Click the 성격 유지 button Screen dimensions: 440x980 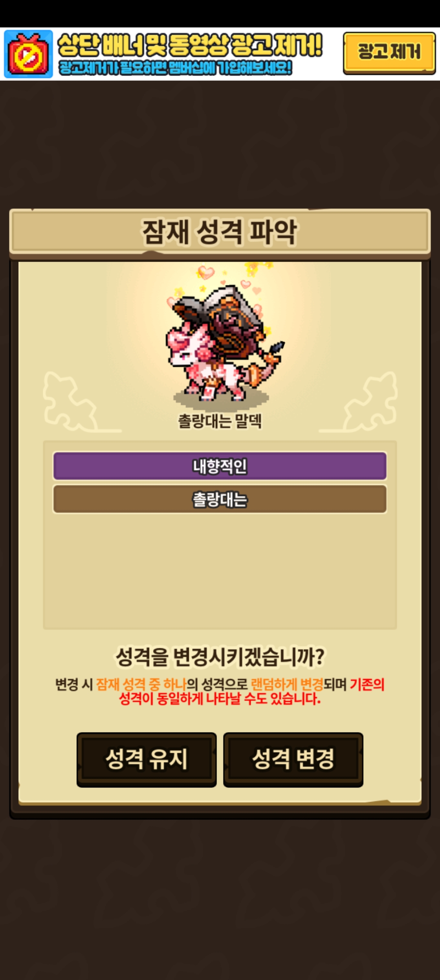147,759
